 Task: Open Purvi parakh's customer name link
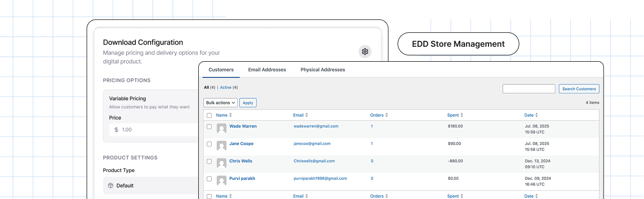[242, 178]
